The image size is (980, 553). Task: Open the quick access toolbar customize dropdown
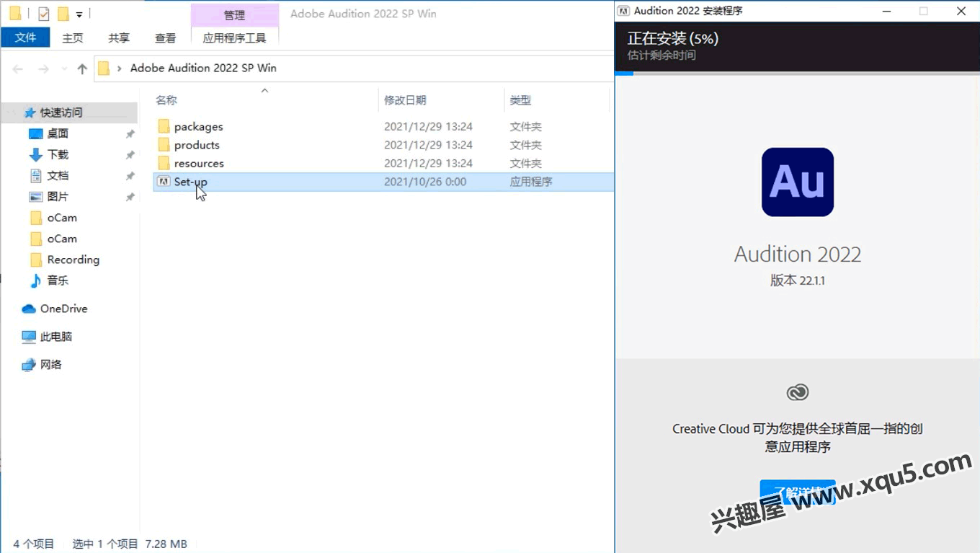[79, 14]
